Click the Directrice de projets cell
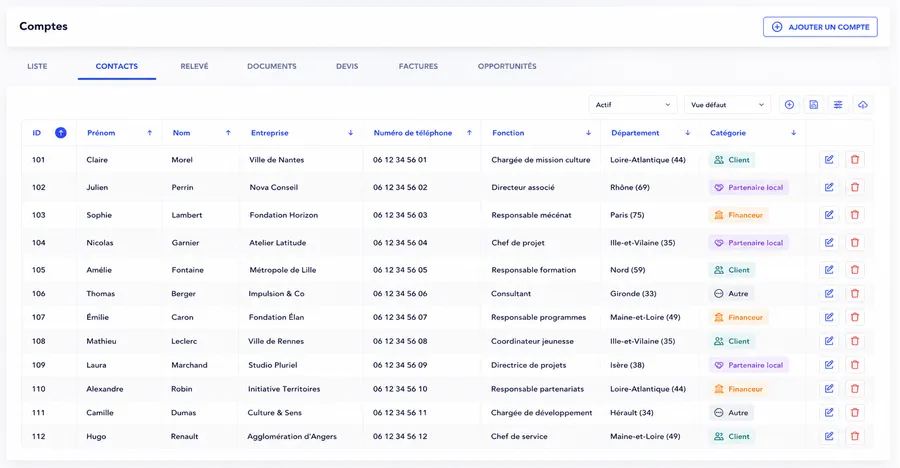 (529, 365)
